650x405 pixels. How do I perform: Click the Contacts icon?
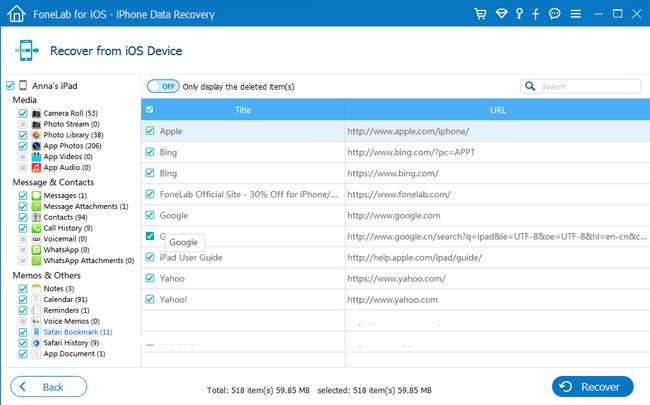tap(36, 217)
